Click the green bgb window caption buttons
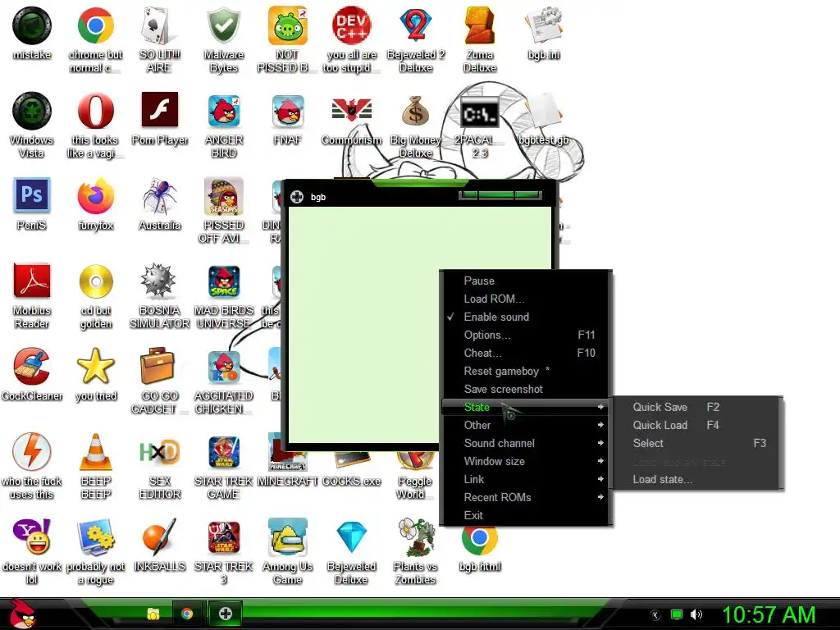 (x=500, y=195)
